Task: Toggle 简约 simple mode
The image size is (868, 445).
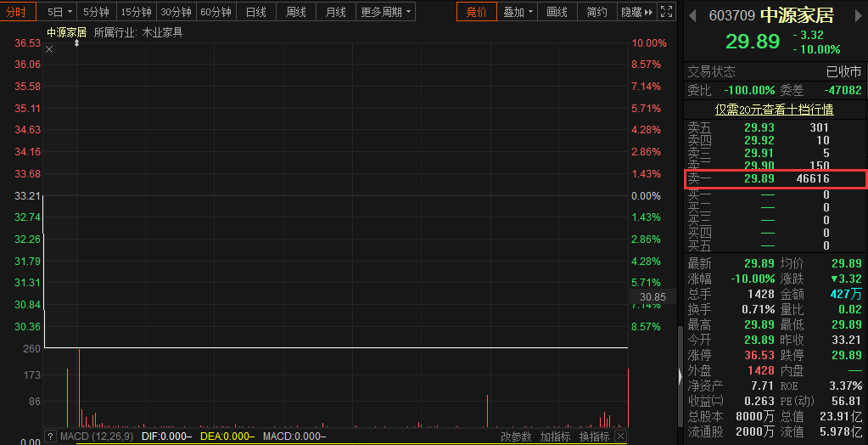Action: tap(596, 12)
